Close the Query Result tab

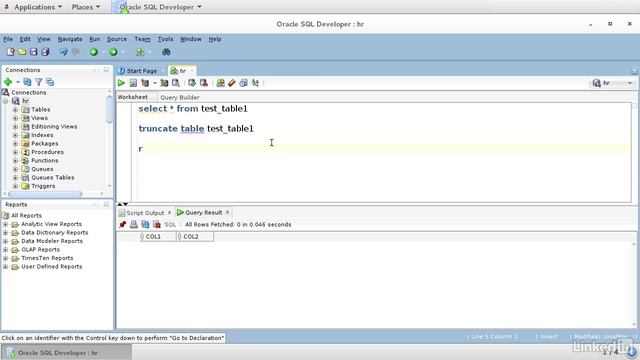pyautogui.click(x=227, y=212)
